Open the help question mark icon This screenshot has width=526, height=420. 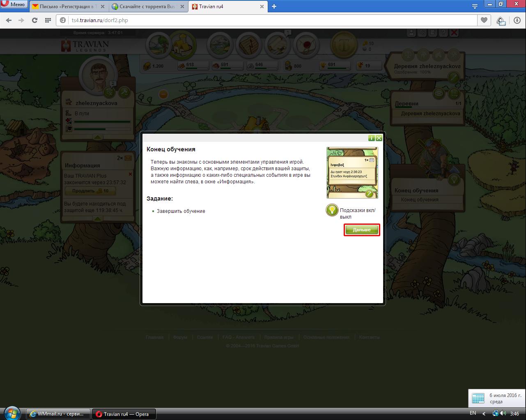443,33
